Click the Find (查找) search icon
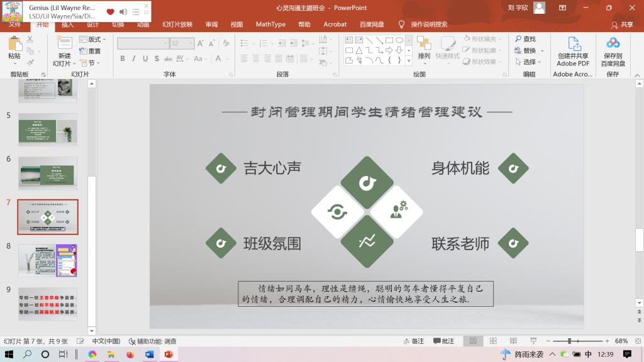Image resolution: width=644 pixels, height=362 pixels. point(525,39)
